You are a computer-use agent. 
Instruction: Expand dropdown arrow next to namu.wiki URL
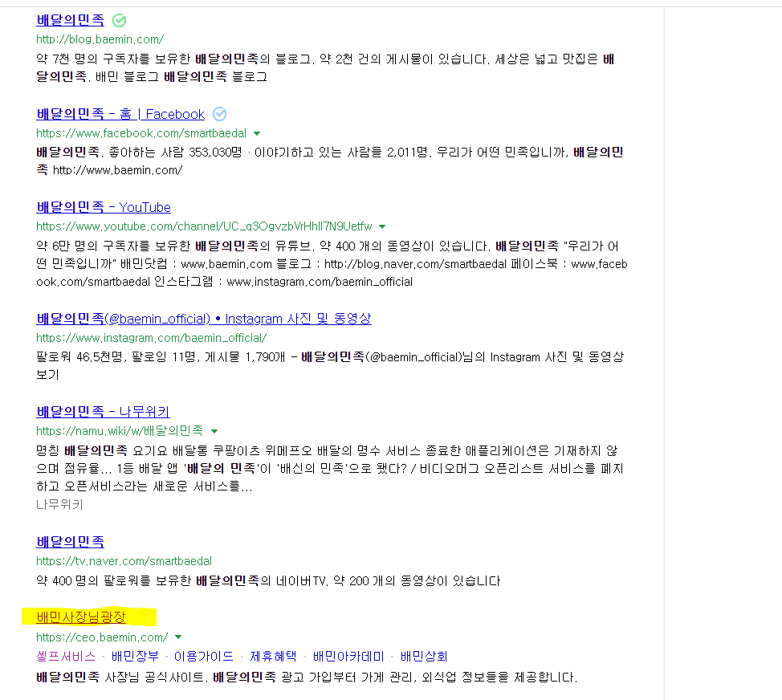214,431
